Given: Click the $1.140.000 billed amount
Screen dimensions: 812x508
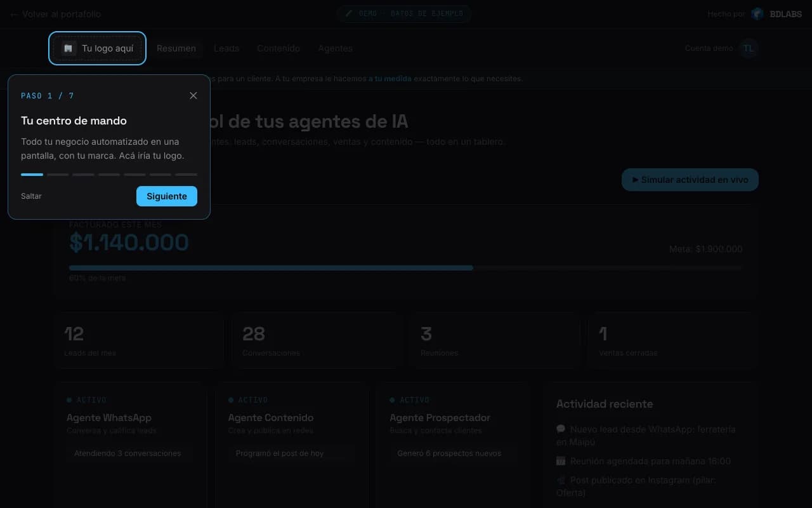Looking at the screenshot, I should pos(129,243).
